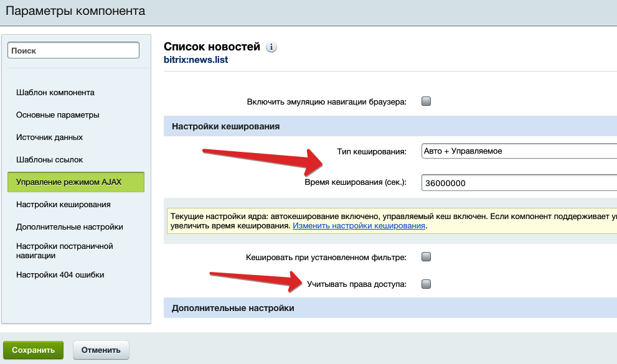Select Источник данных in sidebar

coord(50,138)
